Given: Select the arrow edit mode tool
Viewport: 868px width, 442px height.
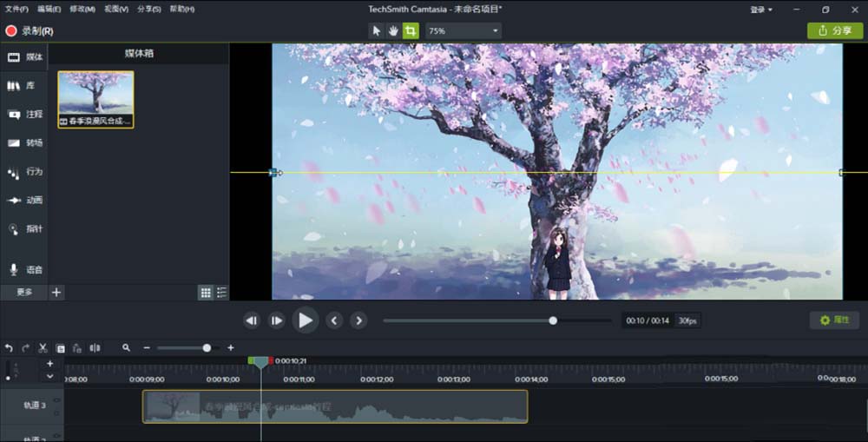Looking at the screenshot, I should pyautogui.click(x=377, y=31).
